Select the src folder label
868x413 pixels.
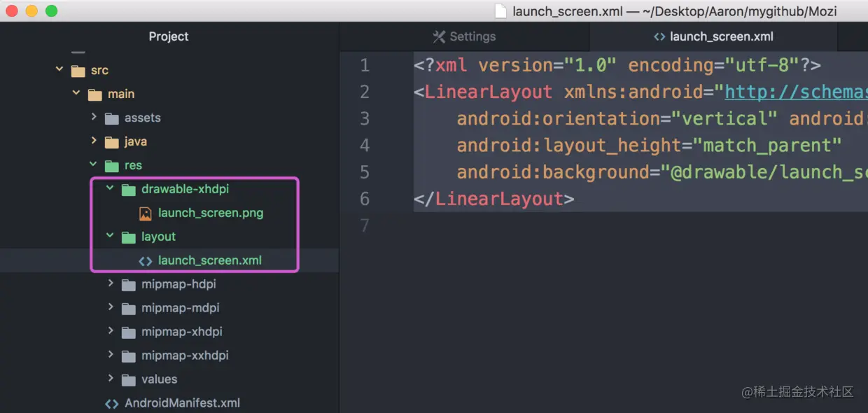(x=99, y=70)
